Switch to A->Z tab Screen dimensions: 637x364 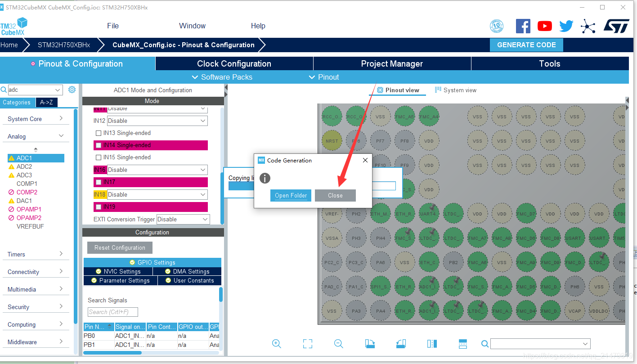[x=46, y=102]
